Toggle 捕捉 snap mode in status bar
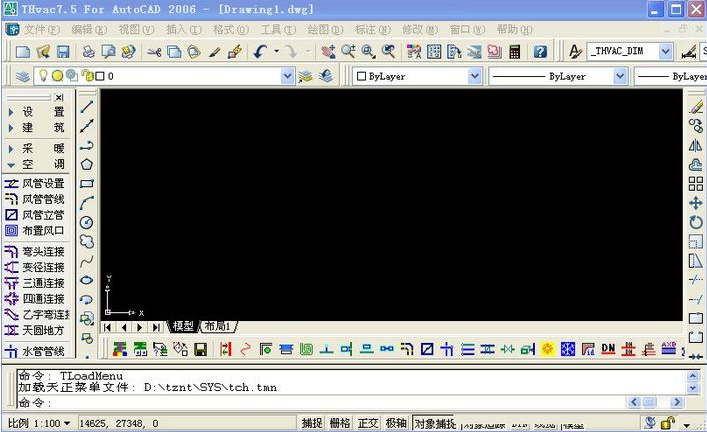The image size is (707, 432). click(312, 423)
